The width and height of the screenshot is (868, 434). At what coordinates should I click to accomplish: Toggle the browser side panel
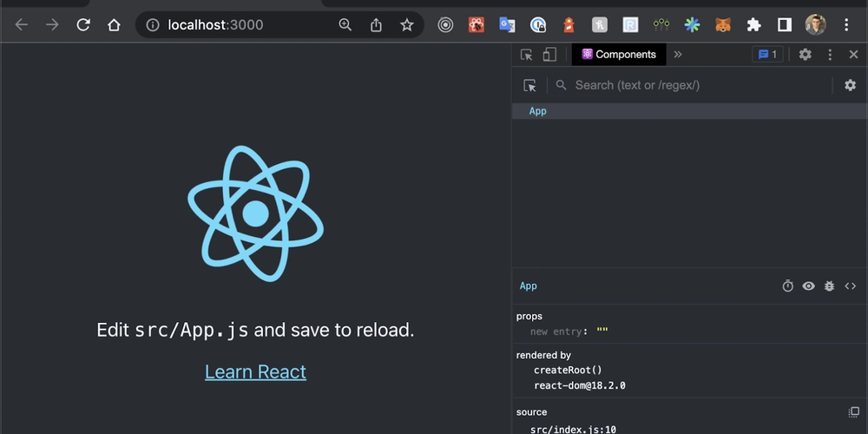(785, 25)
